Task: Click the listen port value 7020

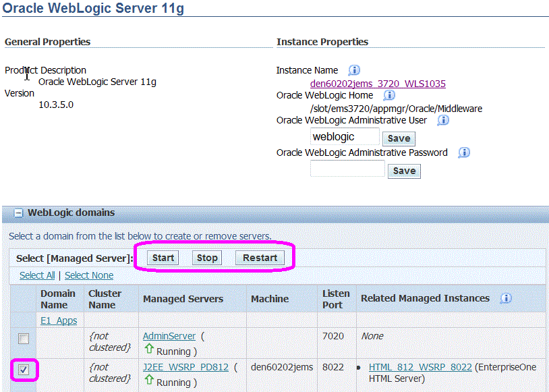Action: tap(333, 336)
